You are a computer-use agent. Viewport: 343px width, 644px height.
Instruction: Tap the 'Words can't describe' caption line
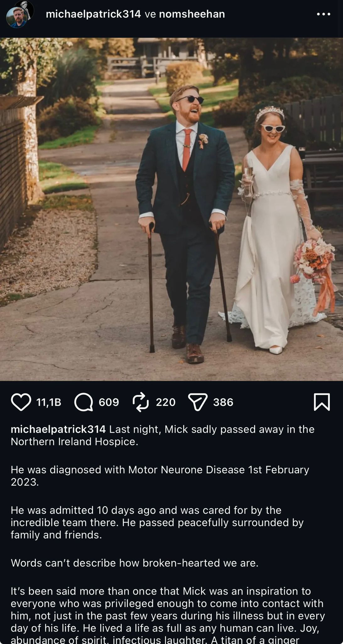pyautogui.click(x=134, y=563)
